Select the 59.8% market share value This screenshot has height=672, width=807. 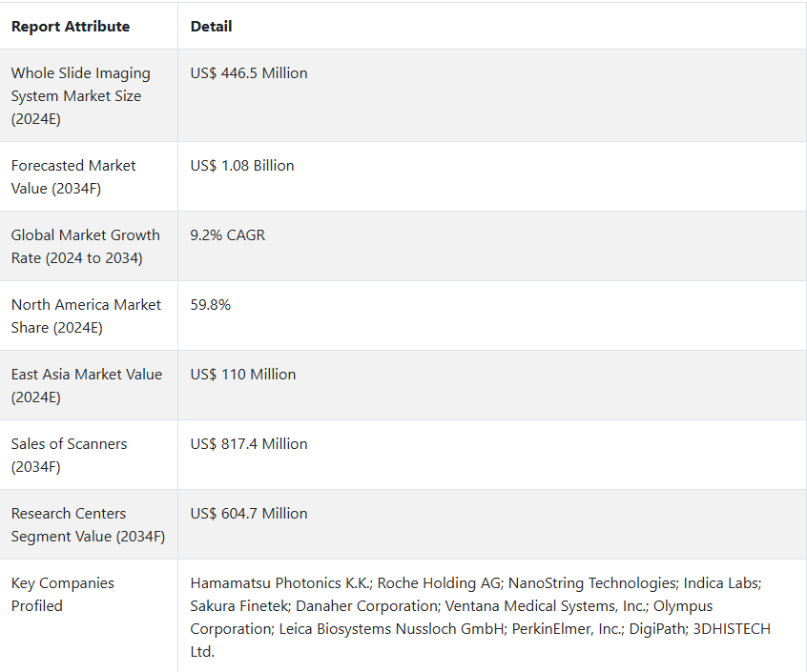tap(211, 304)
